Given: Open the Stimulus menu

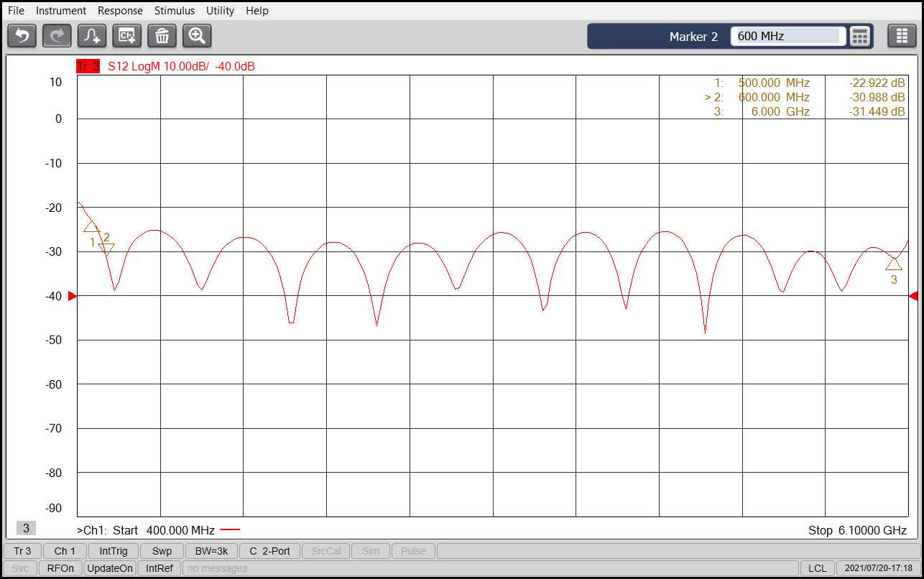Looking at the screenshot, I should 175,11.
